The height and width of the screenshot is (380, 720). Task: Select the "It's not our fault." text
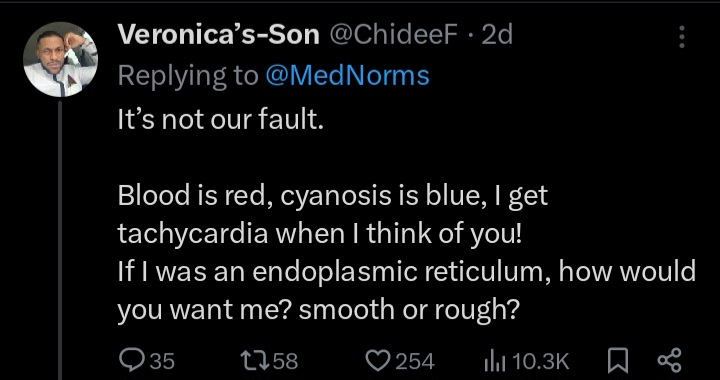pyautogui.click(x=218, y=119)
